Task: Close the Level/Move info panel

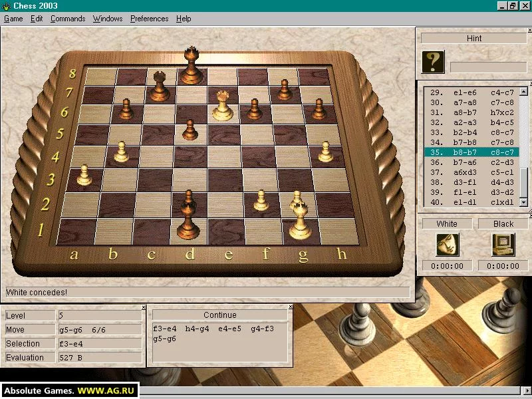Action: [x=144, y=307]
